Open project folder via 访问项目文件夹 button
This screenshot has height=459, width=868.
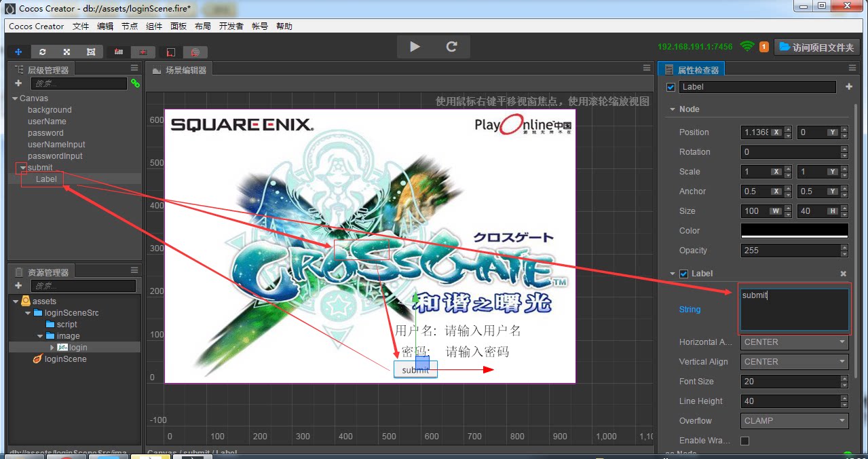tap(816, 47)
